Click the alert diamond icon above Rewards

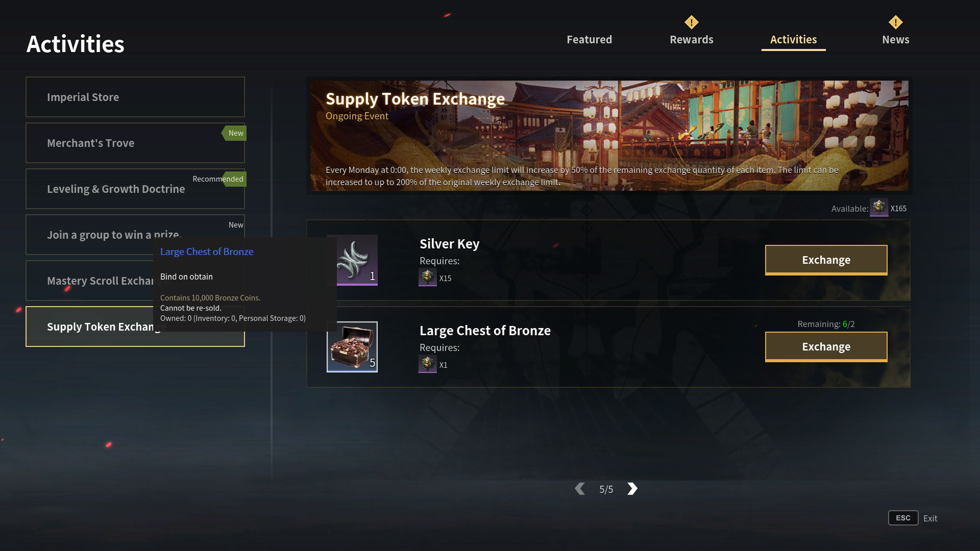point(692,22)
